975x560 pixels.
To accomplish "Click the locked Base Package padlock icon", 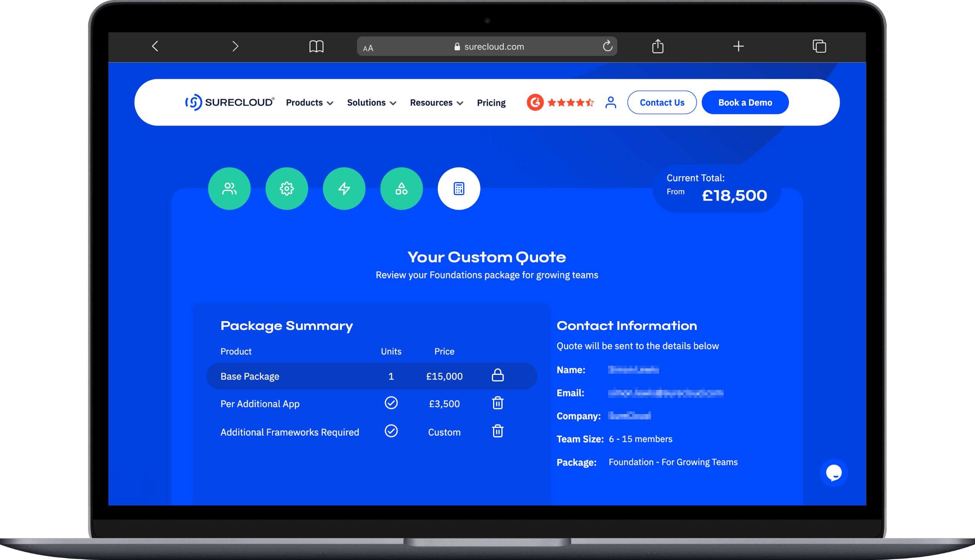I will [498, 376].
